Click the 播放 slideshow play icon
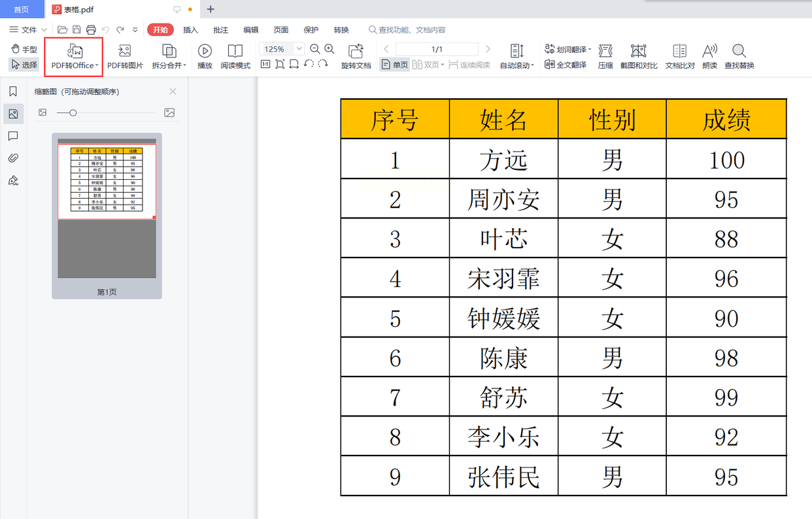Screen dimensions: 812x519 (205, 56)
